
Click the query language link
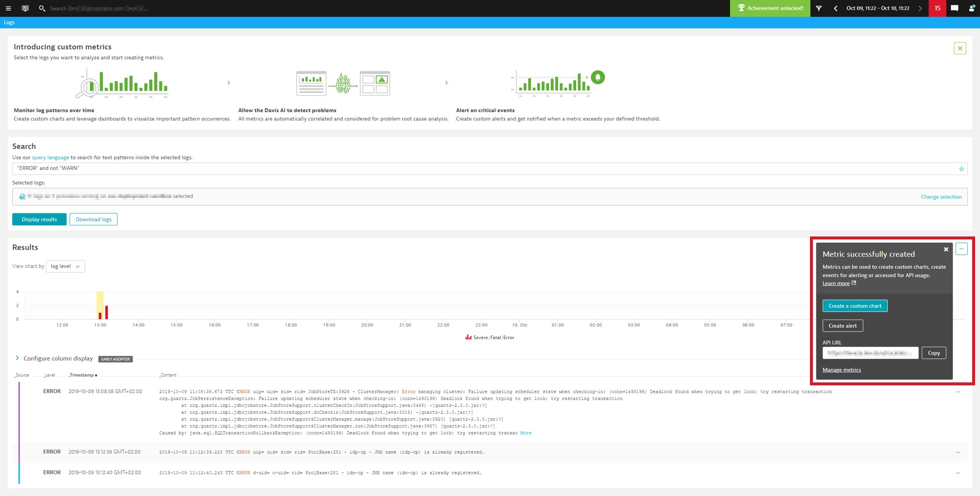[50, 158]
